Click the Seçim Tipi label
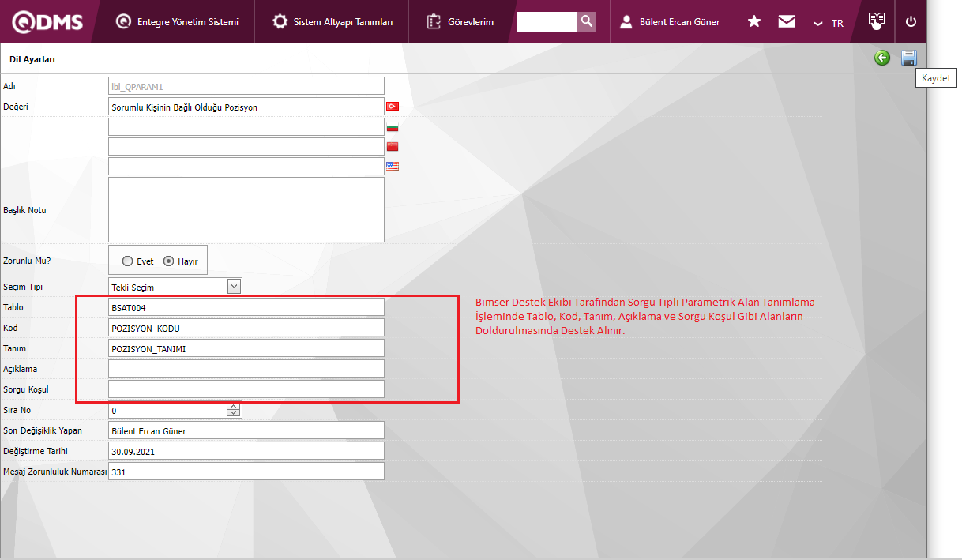This screenshot has height=560, width=962. [x=22, y=287]
